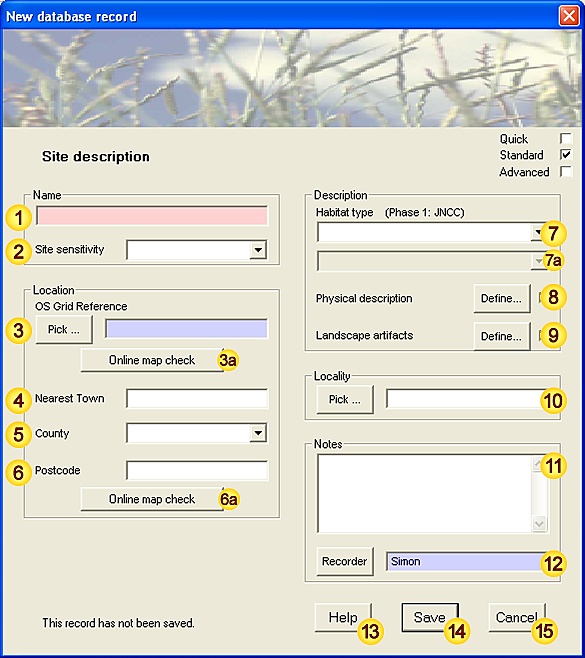The width and height of the screenshot is (585, 658).
Task: Click the Nearest Town text field
Action: (197, 398)
